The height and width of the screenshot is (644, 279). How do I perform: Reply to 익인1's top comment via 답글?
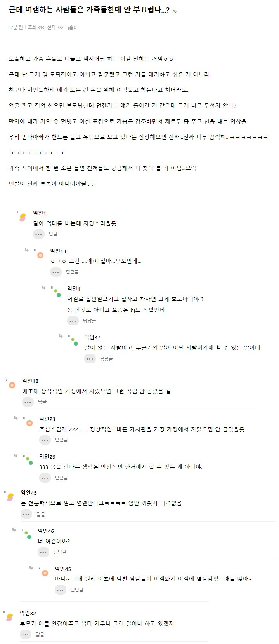(x=53, y=234)
